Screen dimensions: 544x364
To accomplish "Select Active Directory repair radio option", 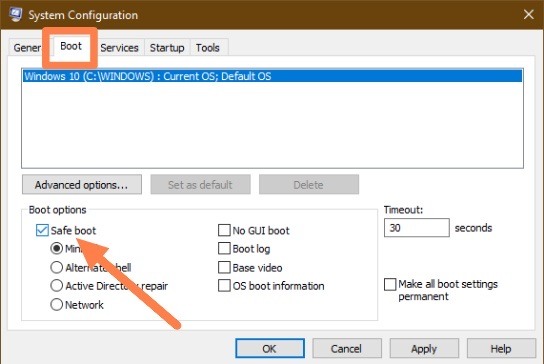I will [57, 286].
